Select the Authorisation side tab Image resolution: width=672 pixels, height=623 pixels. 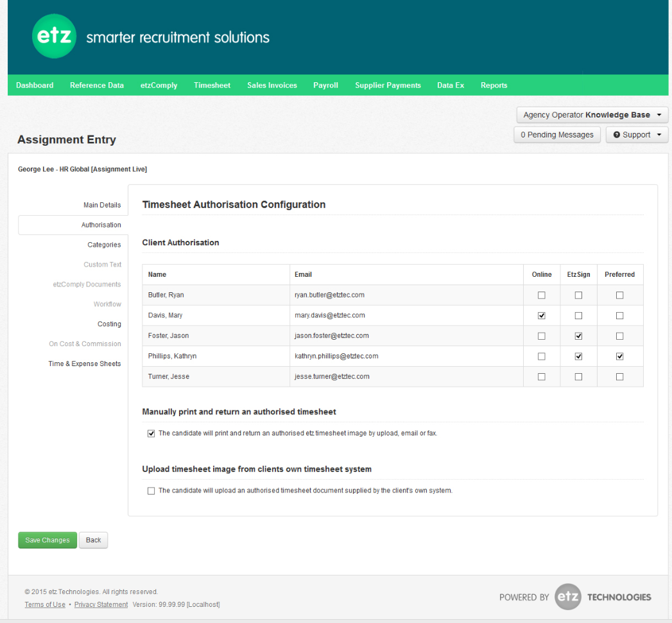73,225
